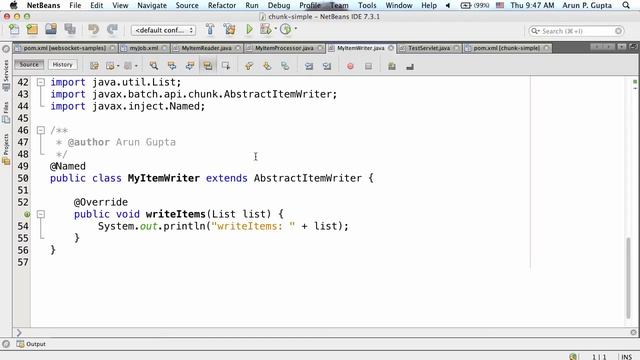Click the MyItemWriter class name in code
The height and width of the screenshot is (360, 640).
coord(164,178)
